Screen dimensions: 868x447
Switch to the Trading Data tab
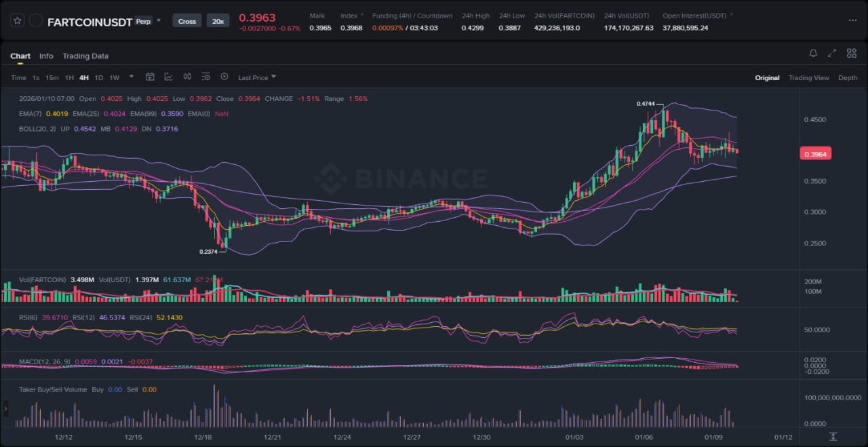(x=85, y=56)
